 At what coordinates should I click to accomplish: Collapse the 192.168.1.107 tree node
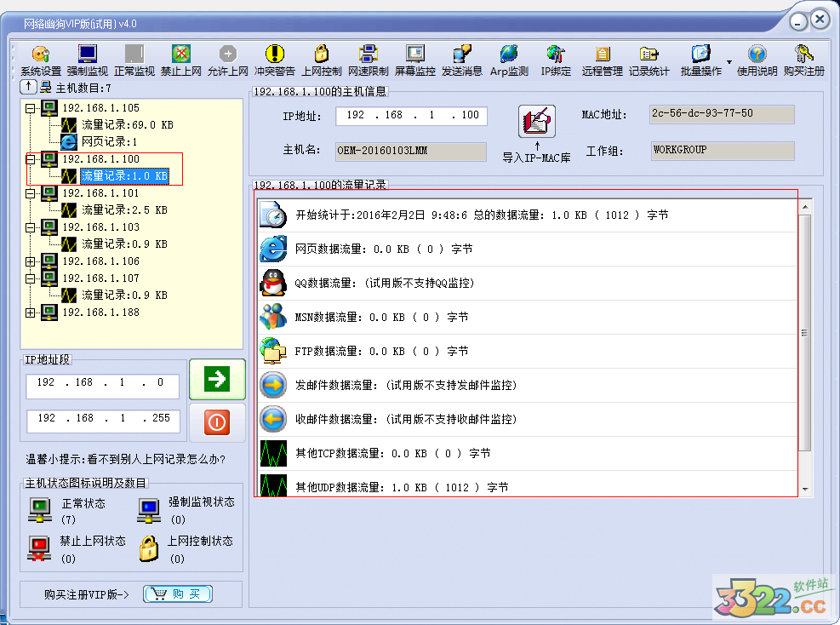(x=31, y=278)
